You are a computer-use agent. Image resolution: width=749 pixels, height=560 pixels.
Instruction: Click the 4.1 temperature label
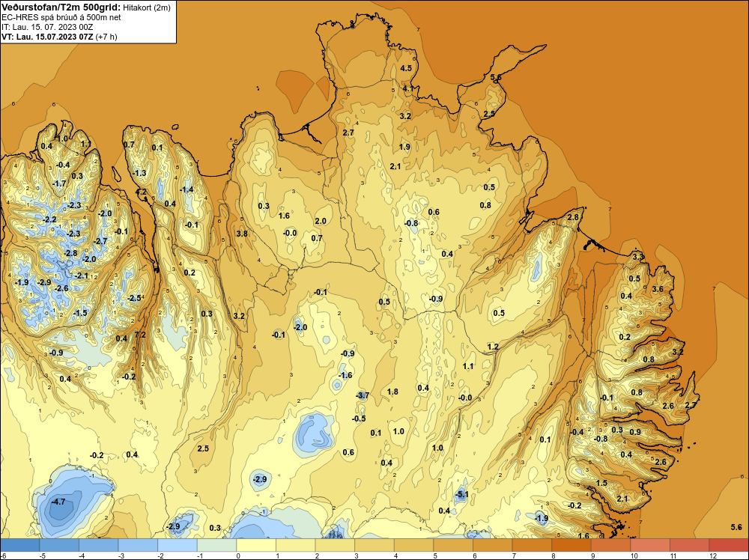[408, 88]
